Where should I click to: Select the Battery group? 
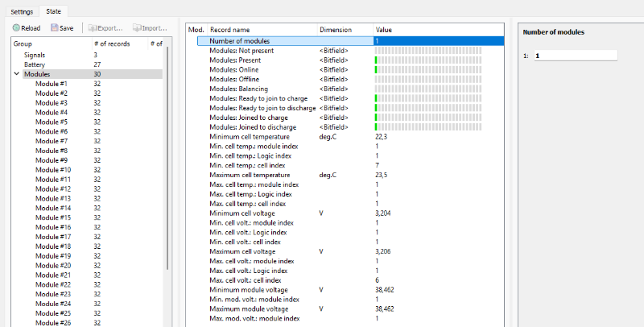click(35, 64)
